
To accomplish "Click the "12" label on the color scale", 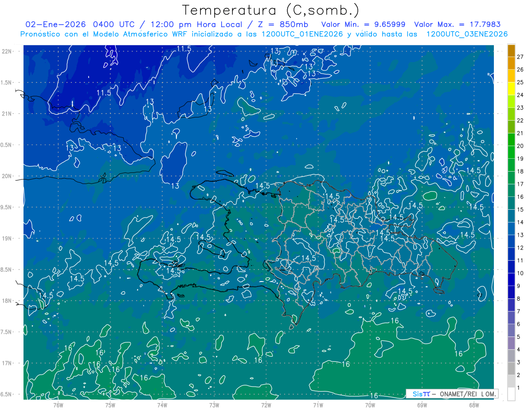I will (x=520, y=247).
